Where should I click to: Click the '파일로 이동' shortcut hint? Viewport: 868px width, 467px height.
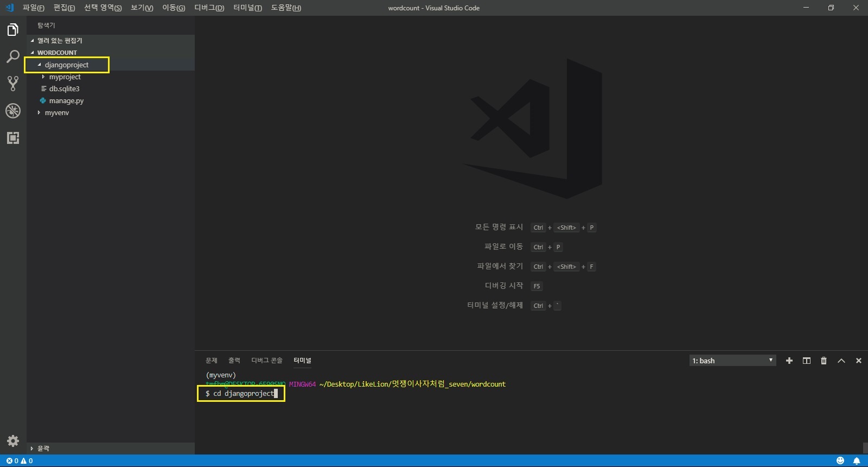tap(503, 247)
